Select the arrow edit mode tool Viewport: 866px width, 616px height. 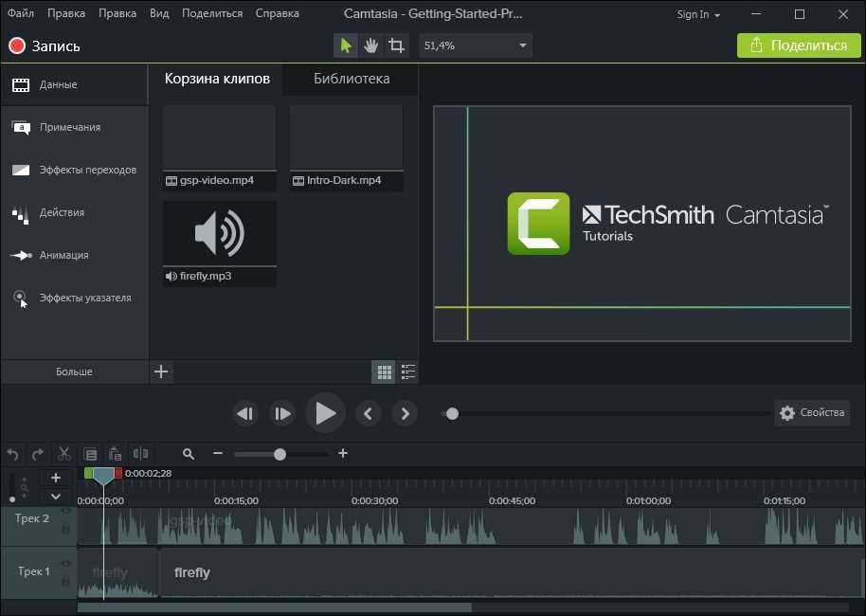coord(346,45)
